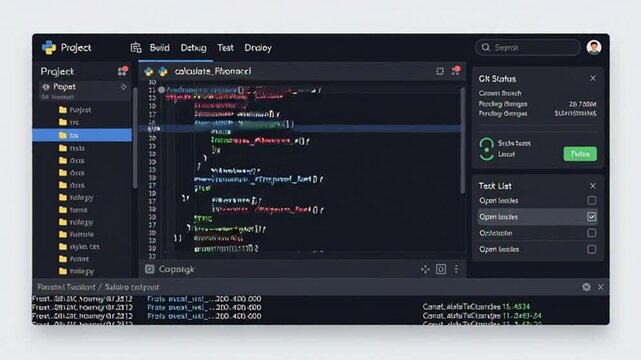Click the dashed-square icon in editor header
The image size is (641, 360).
pyautogui.click(x=440, y=71)
